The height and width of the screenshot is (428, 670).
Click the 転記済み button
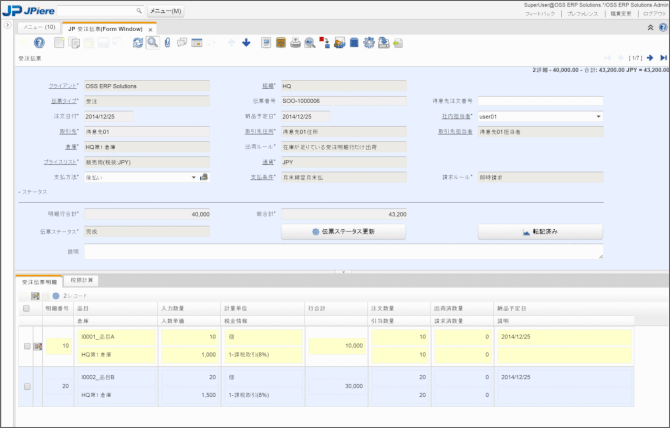540,232
